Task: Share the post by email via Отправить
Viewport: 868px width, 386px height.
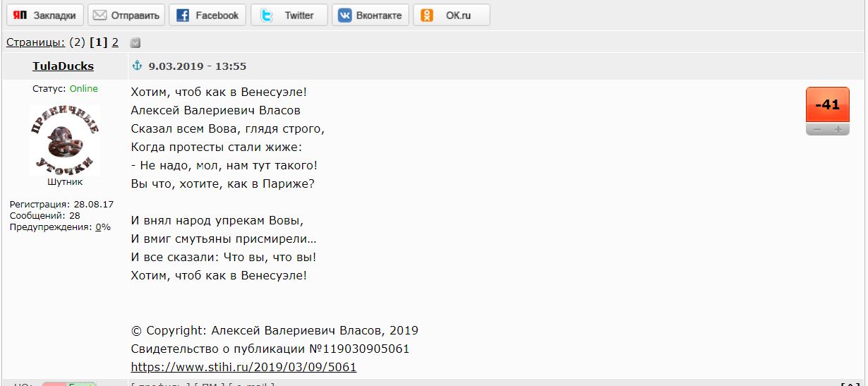Action: click(x=127, y=16)
